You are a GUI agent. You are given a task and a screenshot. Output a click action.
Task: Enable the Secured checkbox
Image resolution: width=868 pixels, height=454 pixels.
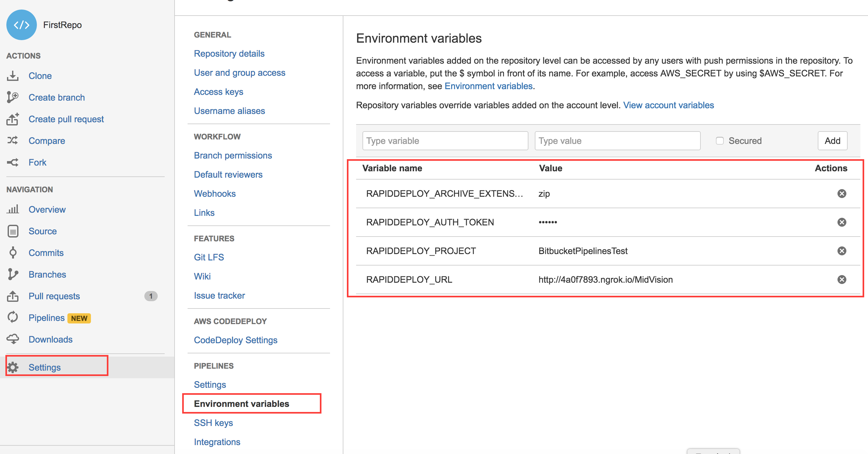pyautogui.click(x=720, y=141)
